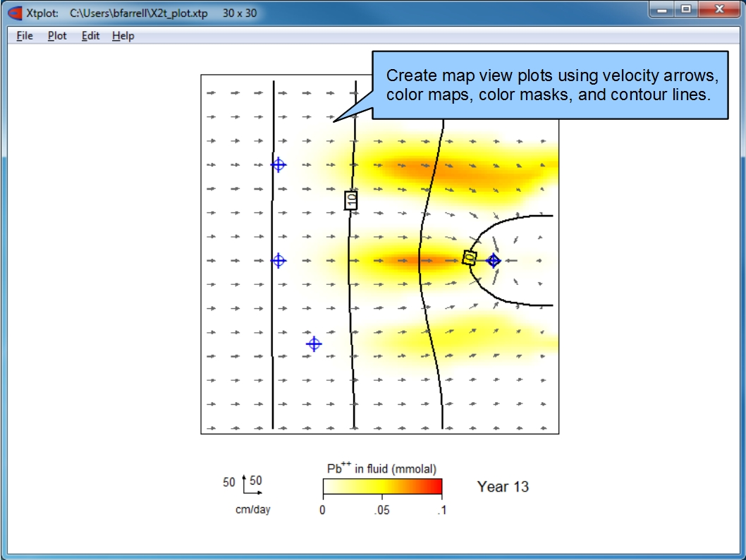Open the Edit menu

click(90, 36)
